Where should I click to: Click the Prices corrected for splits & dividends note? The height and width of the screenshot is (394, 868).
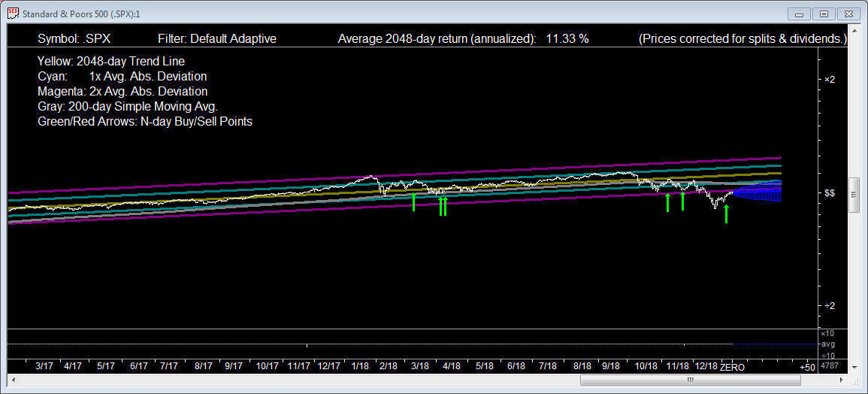click(743, 39)
